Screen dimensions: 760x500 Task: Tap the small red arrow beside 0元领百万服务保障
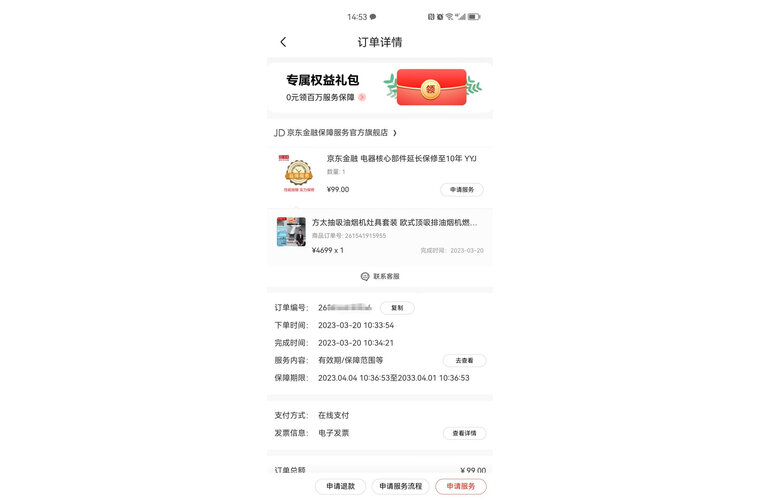point(362,97)
